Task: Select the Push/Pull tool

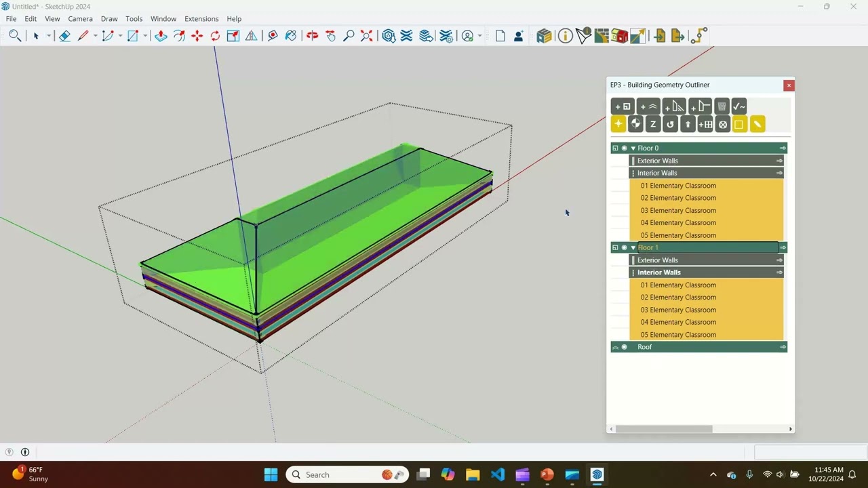Action: pyautogui.click(x=161, y=36)
